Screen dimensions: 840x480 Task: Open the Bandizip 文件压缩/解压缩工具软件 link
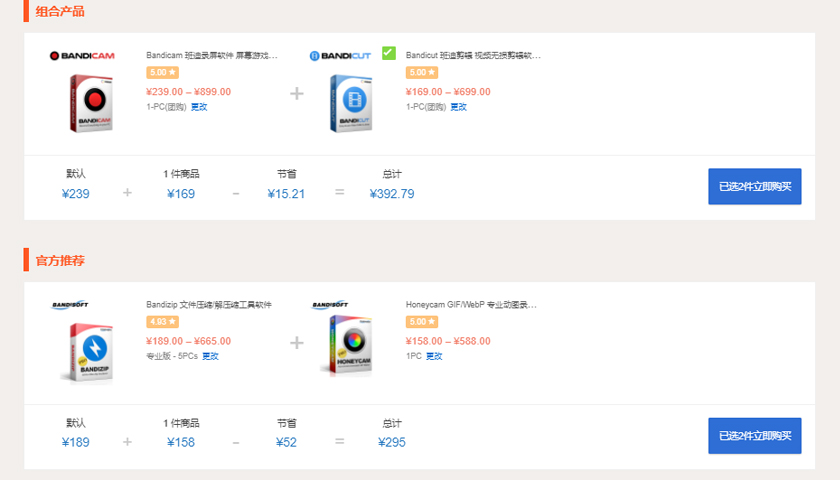tap(208, 305)
